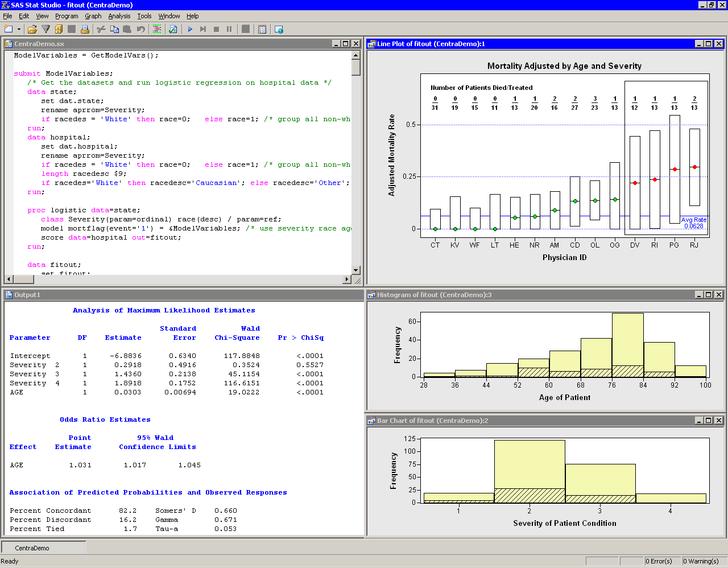Screen dimensions: 728x568
Task: Click right arrow of editor horizontal scrollbar
Action: (x=347, y=279)
